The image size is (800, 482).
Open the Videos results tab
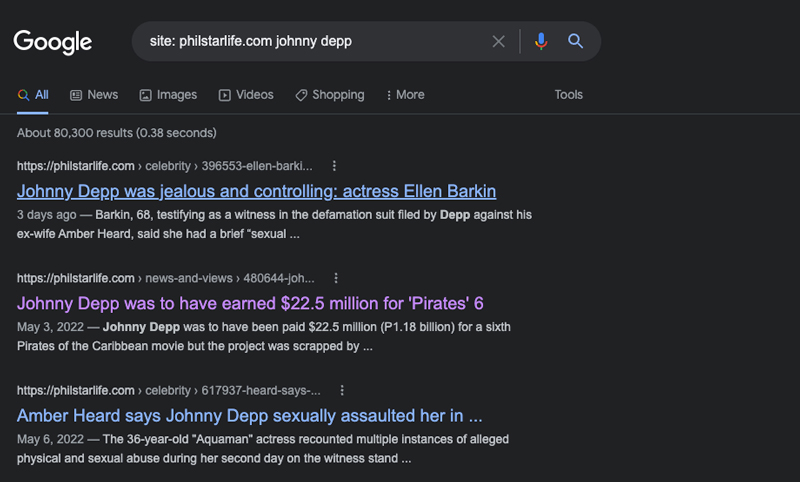click(246, 95)
